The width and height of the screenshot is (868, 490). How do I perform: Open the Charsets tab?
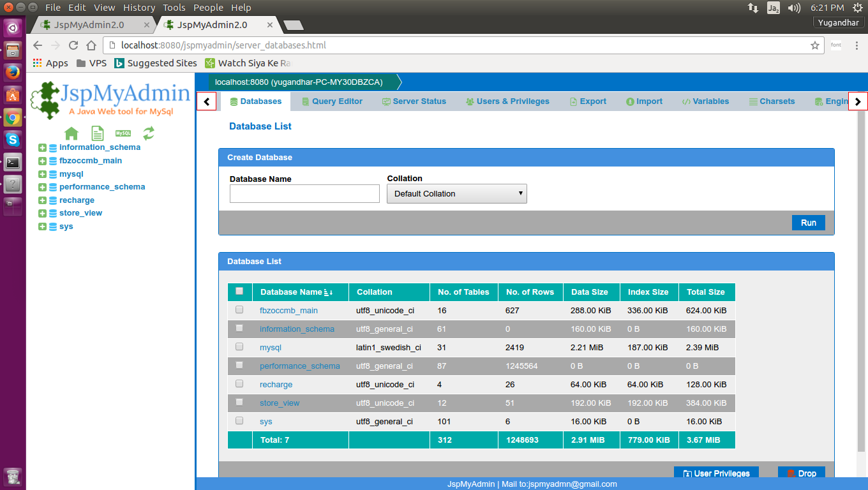click(772, 101)
